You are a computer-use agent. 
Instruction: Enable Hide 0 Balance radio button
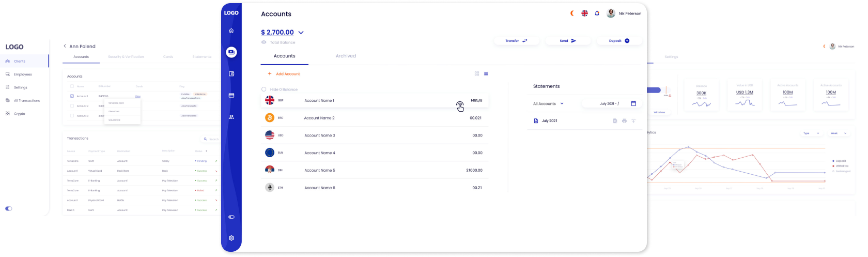click(263, 89)
